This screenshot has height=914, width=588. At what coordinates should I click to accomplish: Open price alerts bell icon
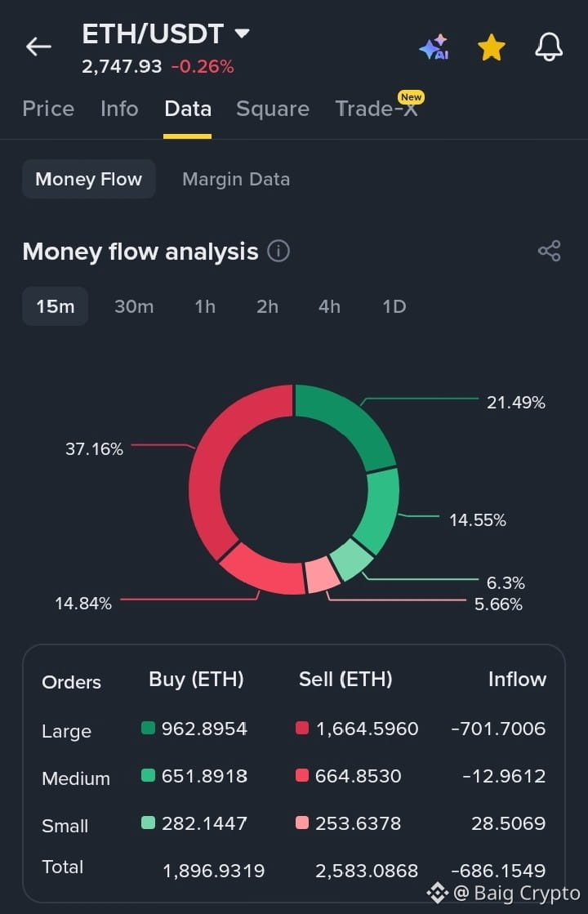click(x=549, y=47)
